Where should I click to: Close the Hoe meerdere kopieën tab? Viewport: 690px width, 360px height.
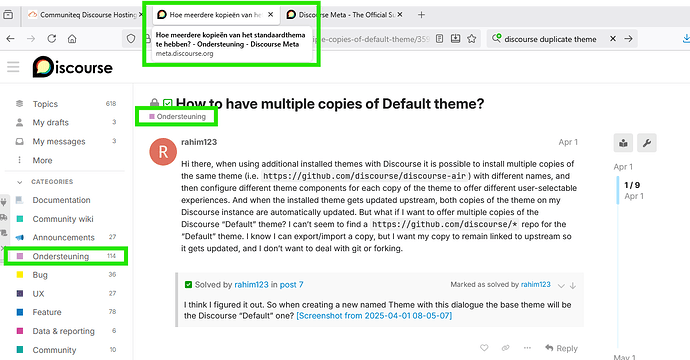tap(271, 15)
